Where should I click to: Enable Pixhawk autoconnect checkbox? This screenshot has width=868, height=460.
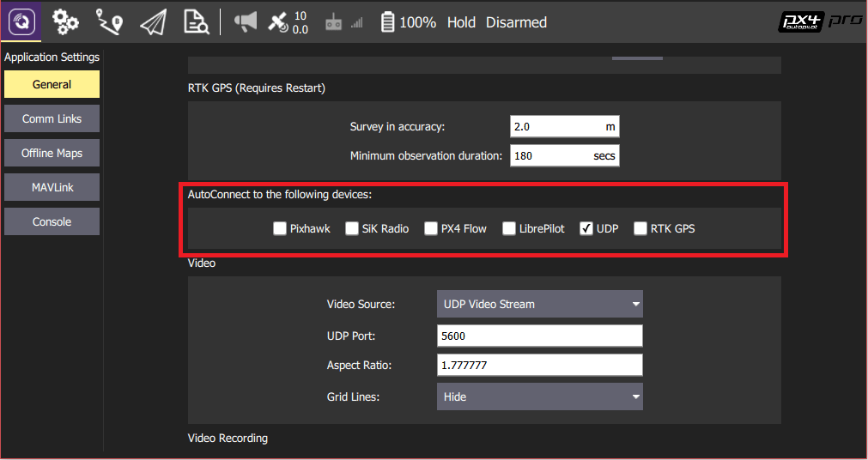pos(279,228)
